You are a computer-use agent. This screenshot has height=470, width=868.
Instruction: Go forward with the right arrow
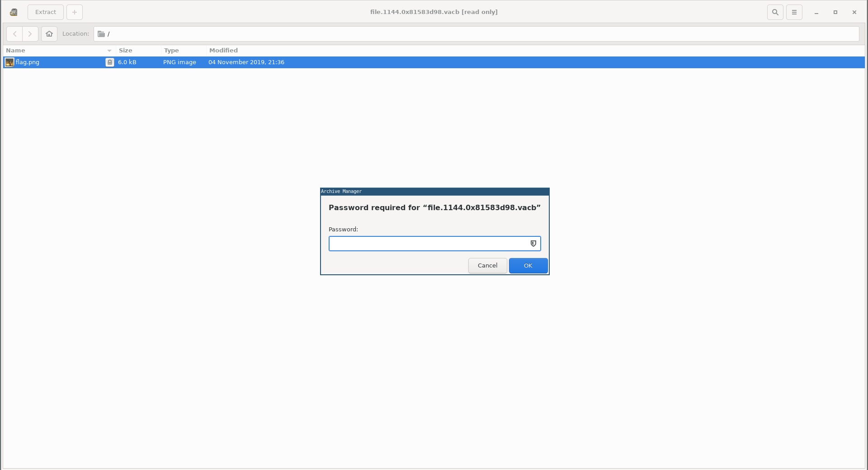click(x=30, y=34)
